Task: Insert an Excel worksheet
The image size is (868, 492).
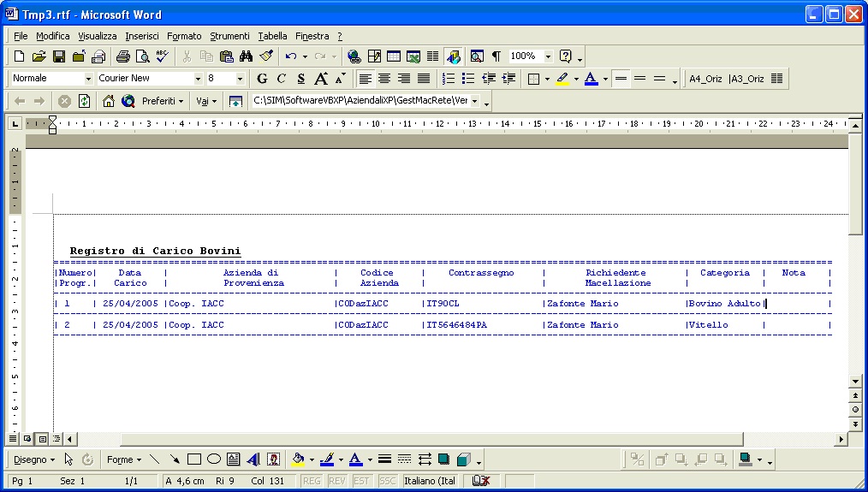Action: [413, 56]
